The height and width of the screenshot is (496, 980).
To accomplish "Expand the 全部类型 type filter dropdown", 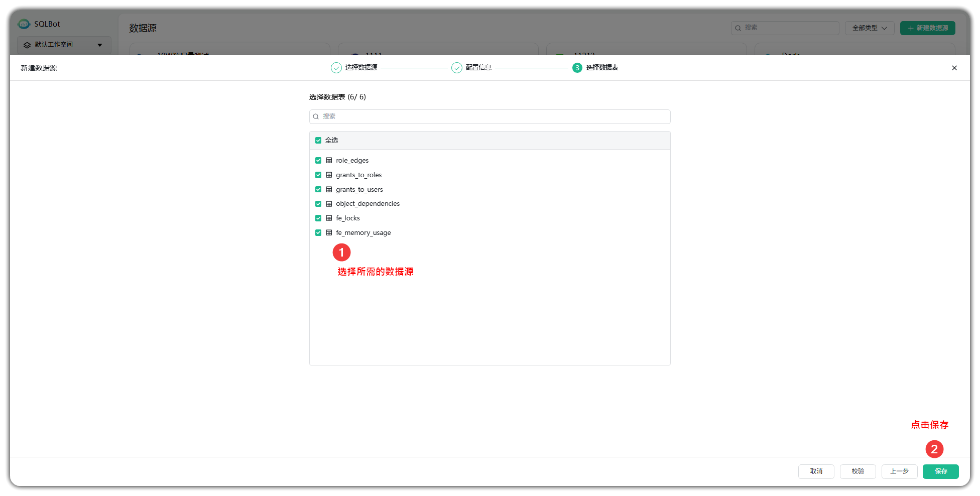I will pos(869,28).
